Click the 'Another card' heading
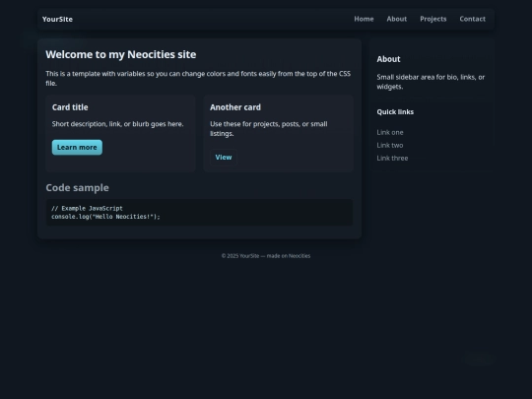This screenshot has height=399, width=532. click(x=235, y=107)
